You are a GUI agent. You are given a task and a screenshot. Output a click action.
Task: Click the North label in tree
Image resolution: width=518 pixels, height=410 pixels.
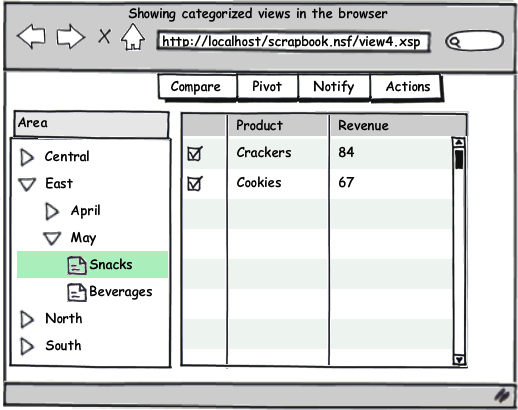pos(64,319)
